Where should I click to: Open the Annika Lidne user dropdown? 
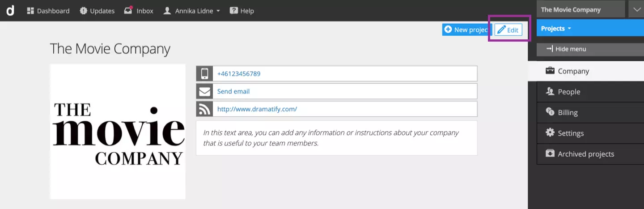point(191,11)
